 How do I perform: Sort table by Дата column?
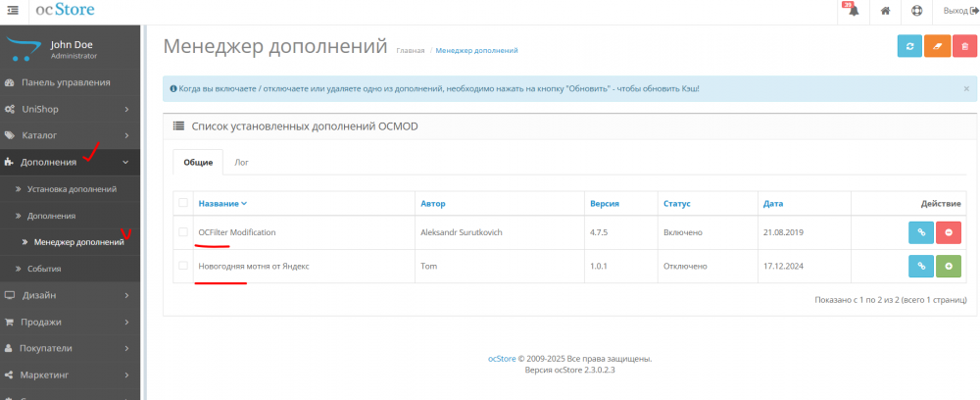pyautogui.click(x=772, y=204)
